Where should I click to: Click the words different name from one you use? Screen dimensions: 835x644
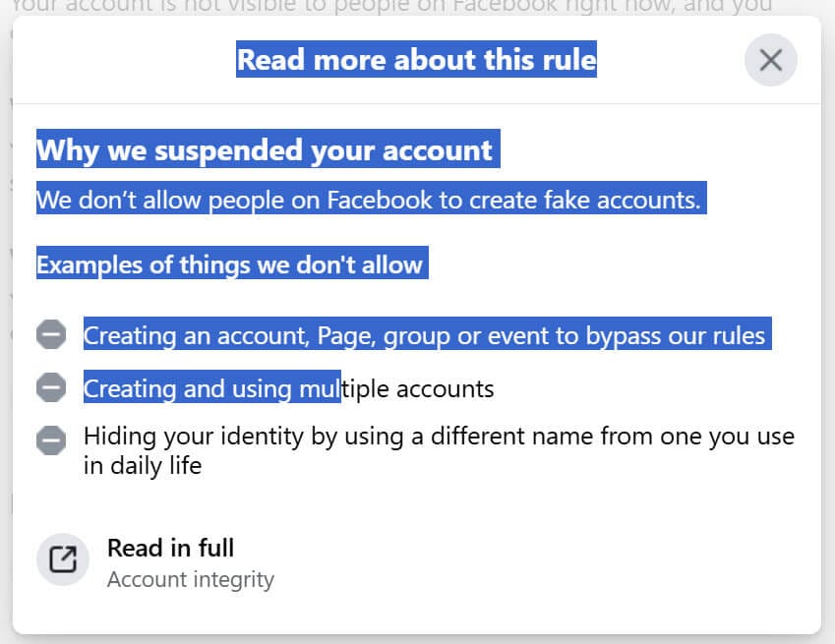pos(613,437)
